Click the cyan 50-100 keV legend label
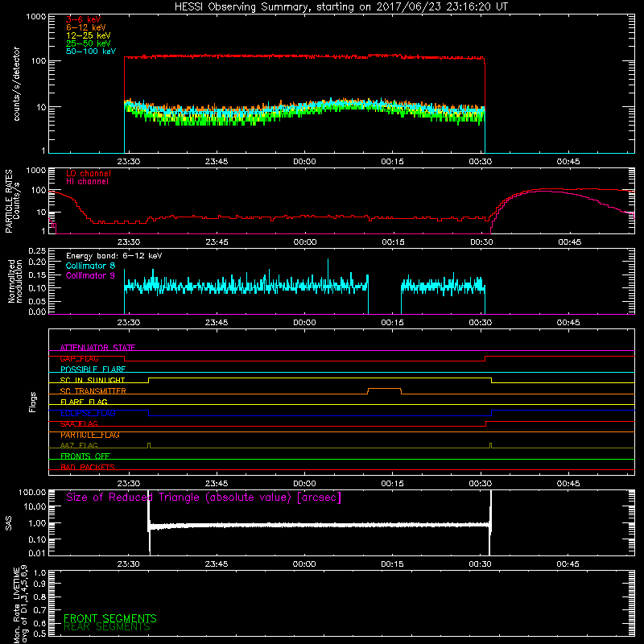The width and height of the screenshot is (644, 644). (91, 52)
